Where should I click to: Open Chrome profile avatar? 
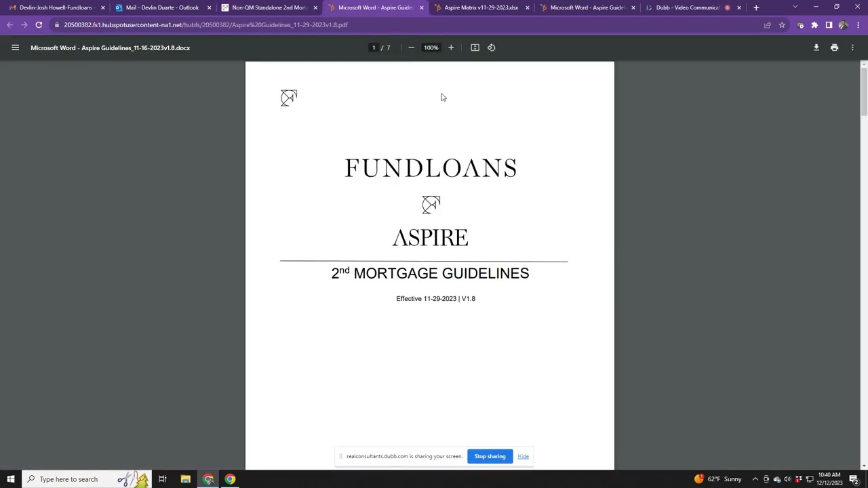tap(843, 25)
